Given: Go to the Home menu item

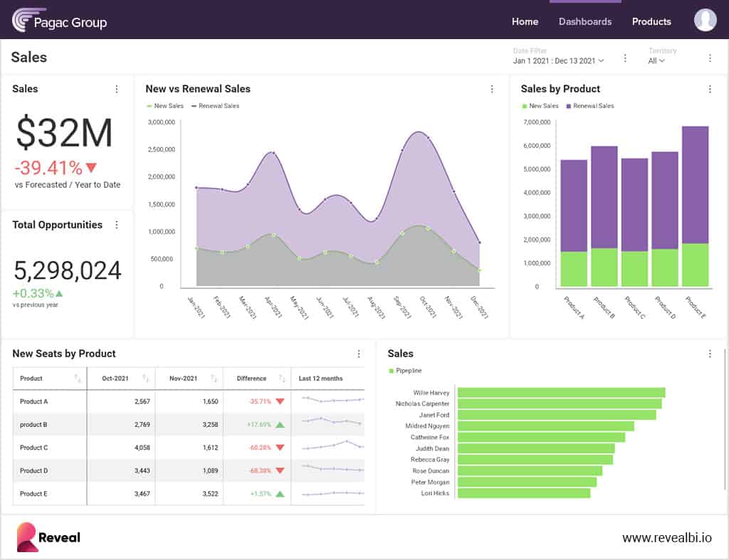Looking at the screenshot, I should tap(525, 22).
